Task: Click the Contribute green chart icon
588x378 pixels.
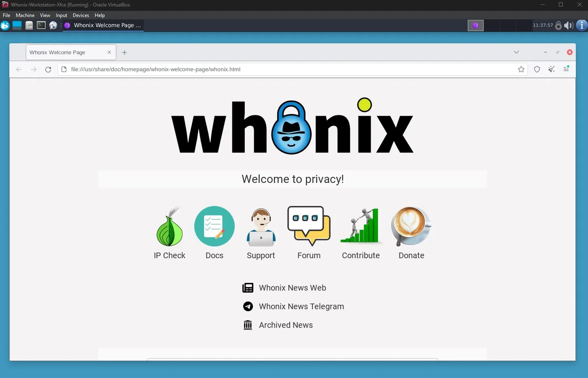Action: pos(360,226)
